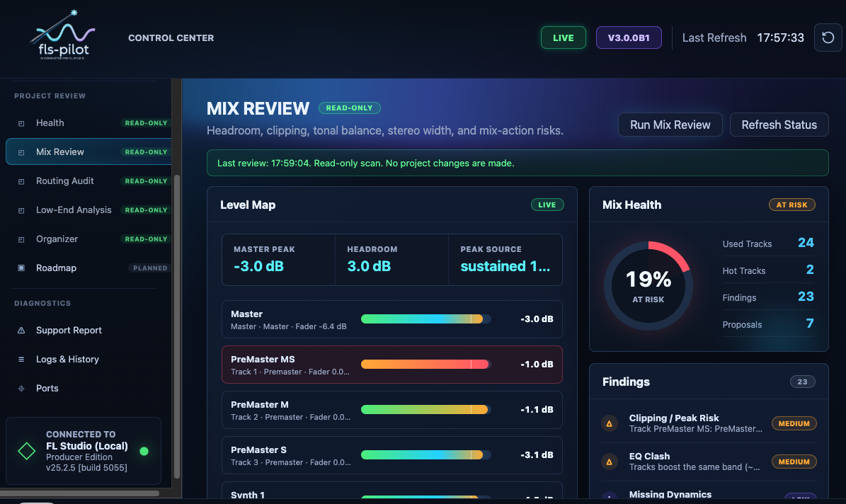Viewport: 846px width, 504px height.
Task: Open the Health page
Action: coord(88,123)
